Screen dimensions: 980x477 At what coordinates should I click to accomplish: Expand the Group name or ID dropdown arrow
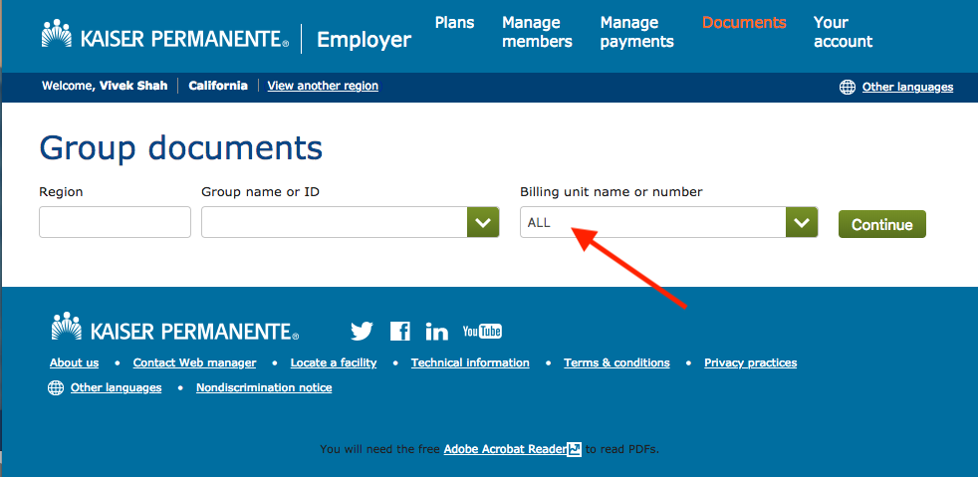482,222
